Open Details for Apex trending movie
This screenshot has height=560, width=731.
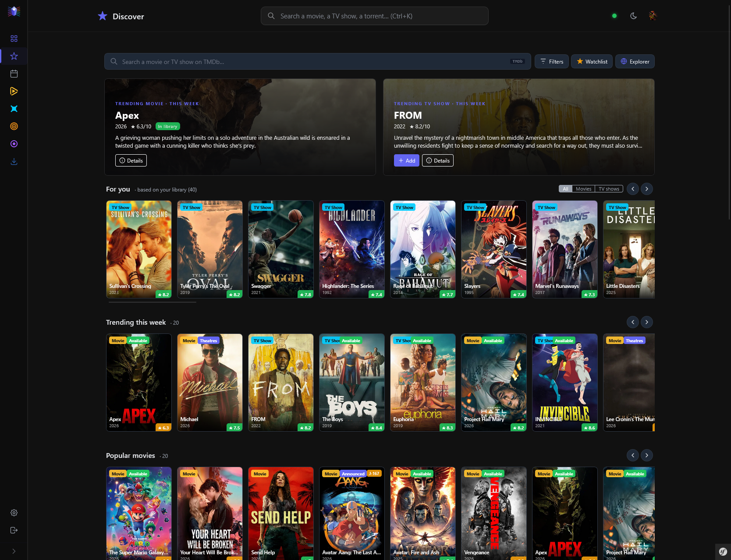(131, 160)
